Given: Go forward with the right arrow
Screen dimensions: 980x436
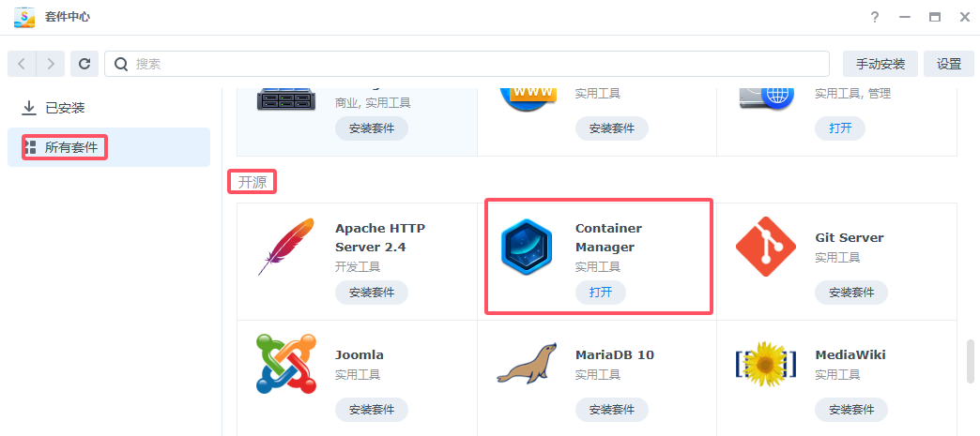Looking at the screenshot, I should (x=51, y=64).
